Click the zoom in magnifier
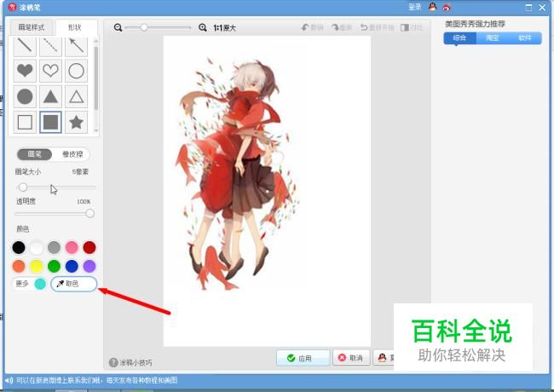Screen dimensions: 554x392 [203, 27]
